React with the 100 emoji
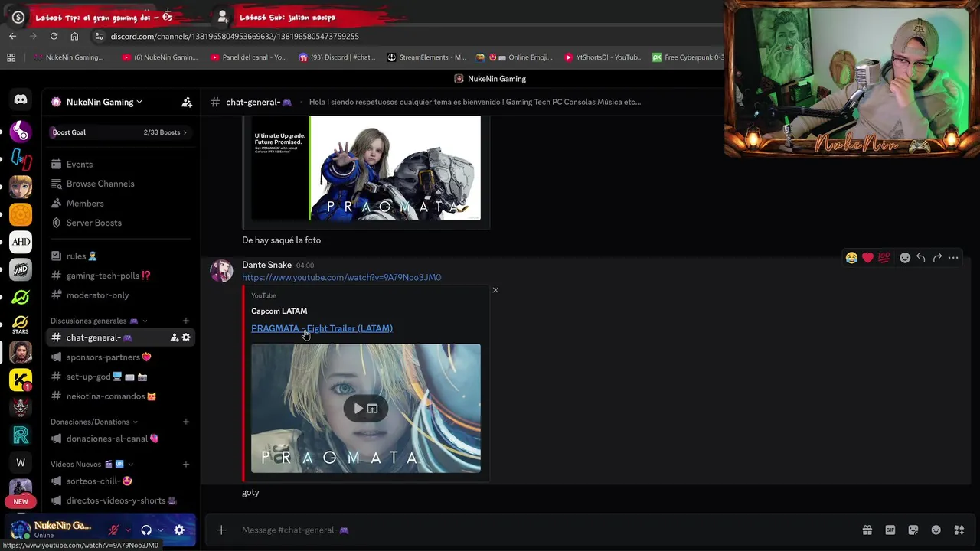 point(884,258)
